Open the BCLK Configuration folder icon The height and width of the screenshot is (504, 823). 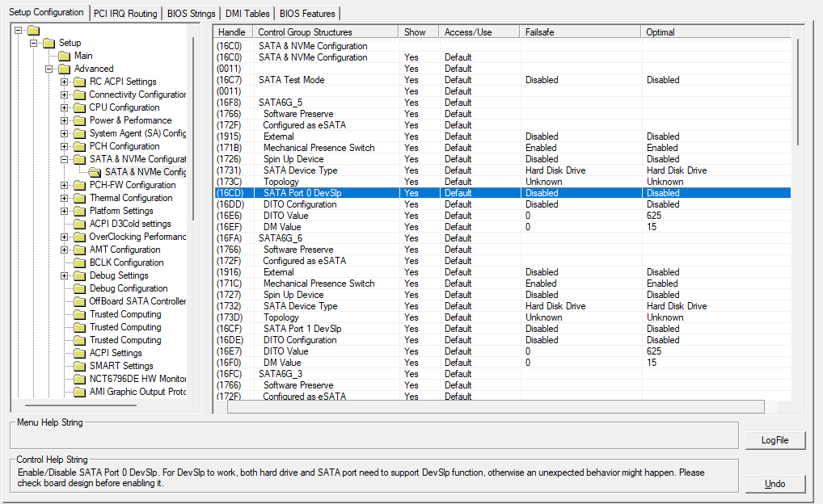[x=80, y=262]
